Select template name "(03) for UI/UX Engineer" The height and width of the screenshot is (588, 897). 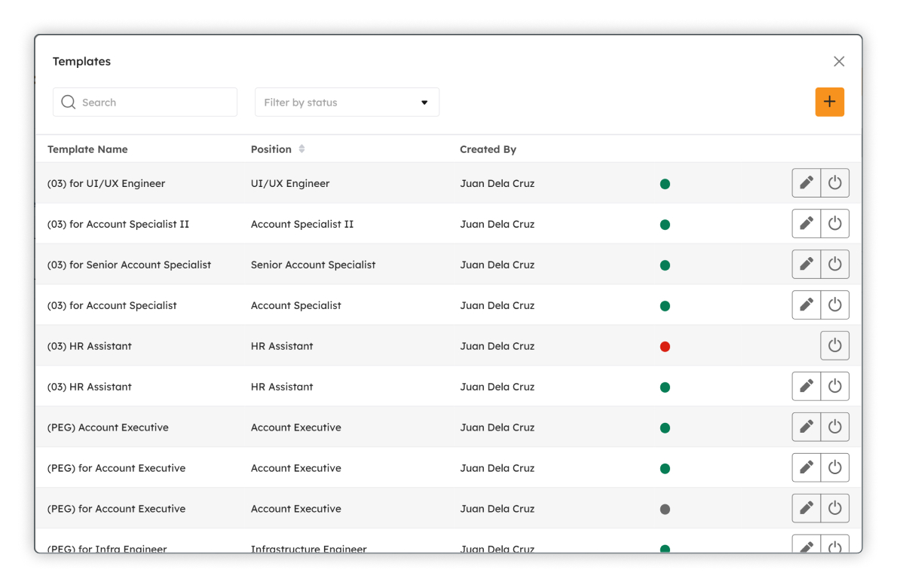(x=106, y=184)
